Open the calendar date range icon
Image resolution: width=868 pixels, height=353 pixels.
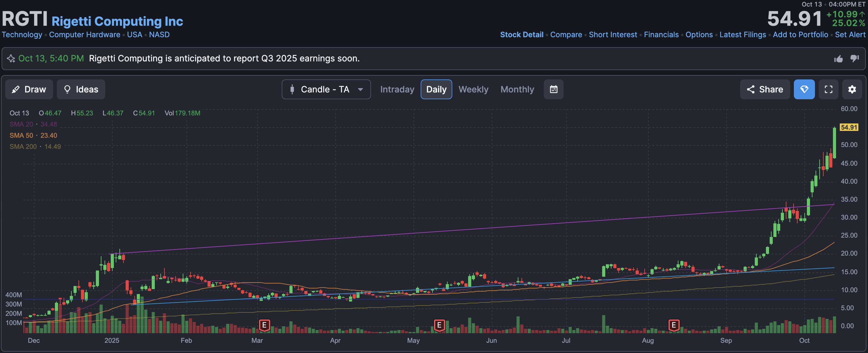(x=553, y=89)
